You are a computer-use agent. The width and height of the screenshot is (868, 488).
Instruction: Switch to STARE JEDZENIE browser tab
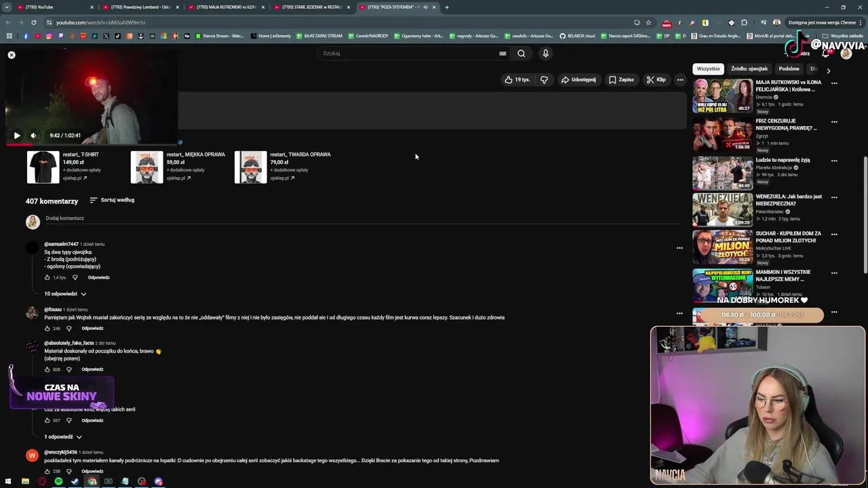312,7
